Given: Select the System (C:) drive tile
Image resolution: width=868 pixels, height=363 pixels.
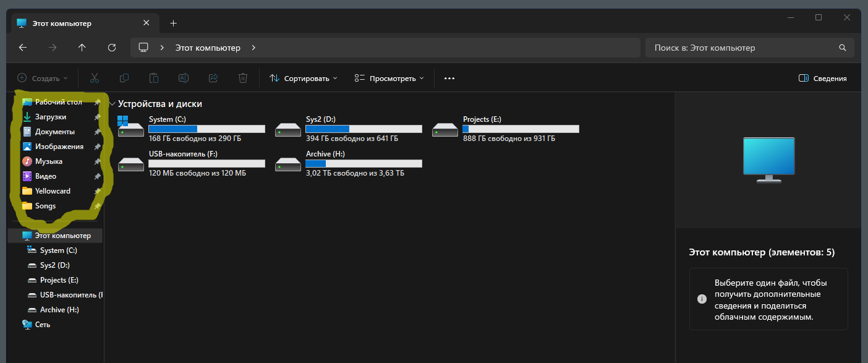Looking at the screenshot, I should (x=192, y=129).
